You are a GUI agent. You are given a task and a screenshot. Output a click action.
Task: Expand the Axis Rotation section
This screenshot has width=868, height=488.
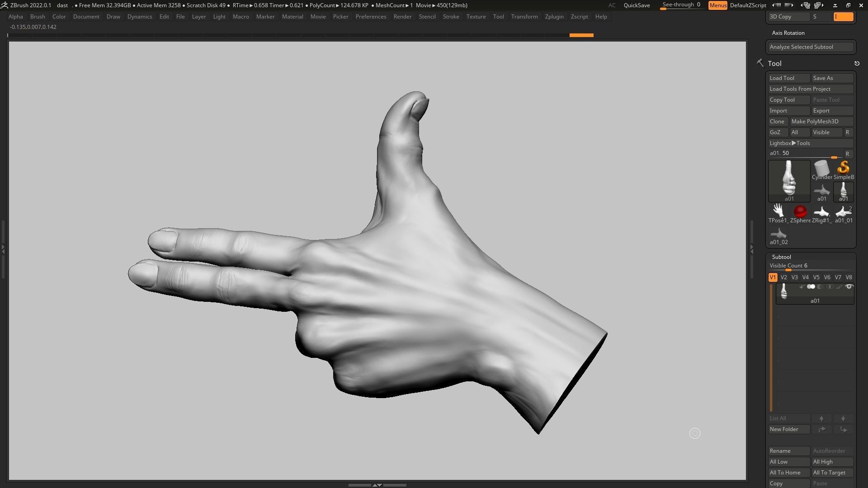(x=788, y=33)
